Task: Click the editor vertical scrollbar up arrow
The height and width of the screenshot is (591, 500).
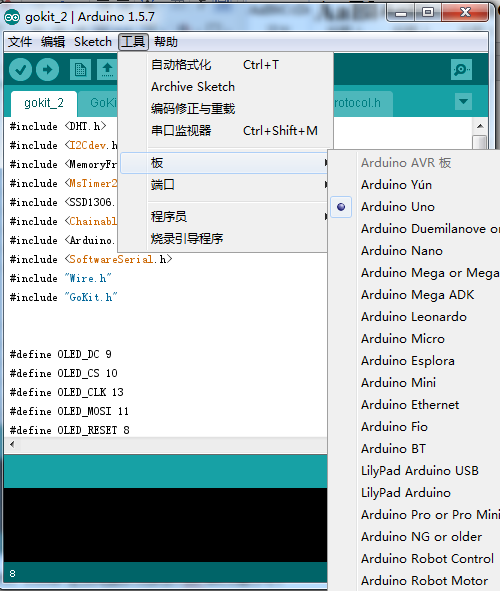Action: pos(480,126)
